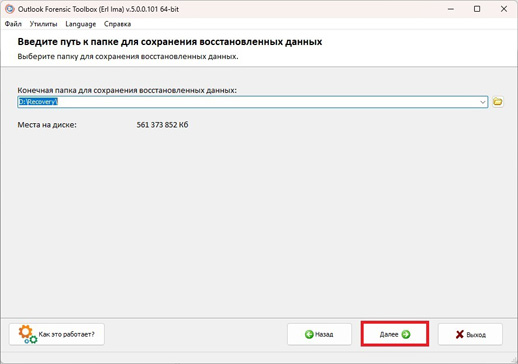The width and height of the screenshot is (518, 364).
Task: Click the Outlook Forensic Toolbox app icon
Action: pyautogui.click(x=10, y=9)
